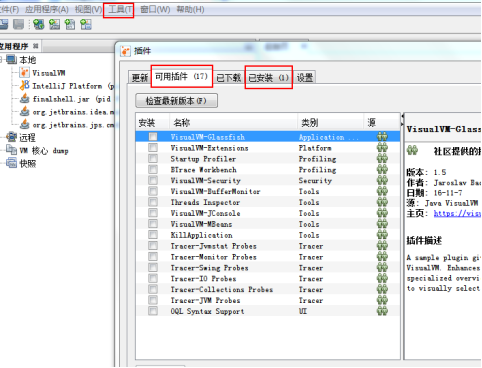Click the IntelliJ Platform icon in tree
This screenshot has width=482, height=368.
click(x=24, y=86)
